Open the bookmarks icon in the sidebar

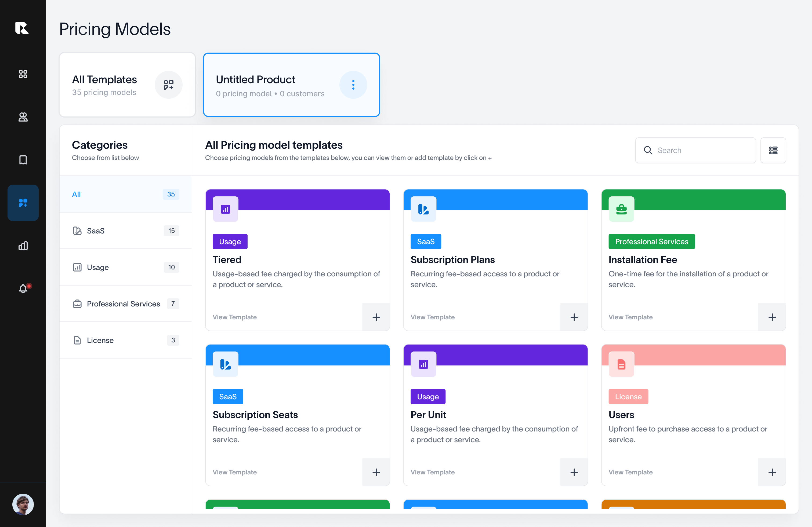23,160
